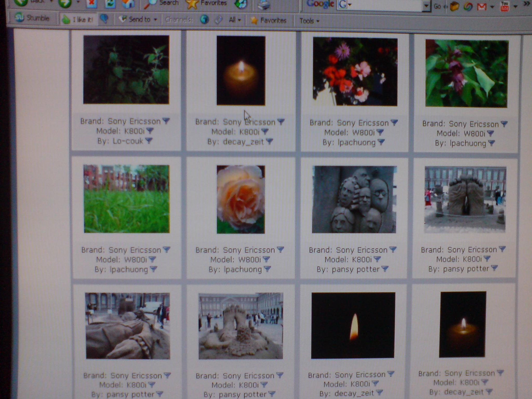Open the dropdown arrow next to Gmail icon
532x399 pixels.
(492, 7)
